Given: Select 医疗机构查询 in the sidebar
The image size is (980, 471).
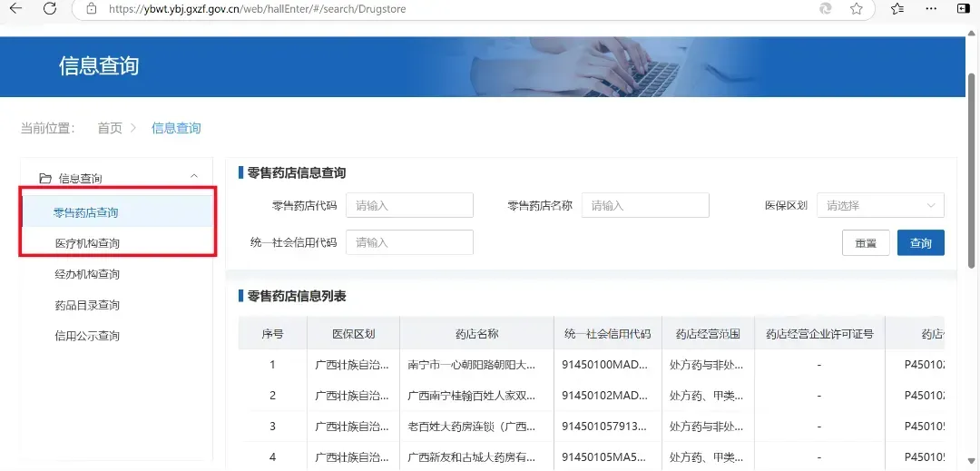Looking at the screenshot, I should coord(87,243).
